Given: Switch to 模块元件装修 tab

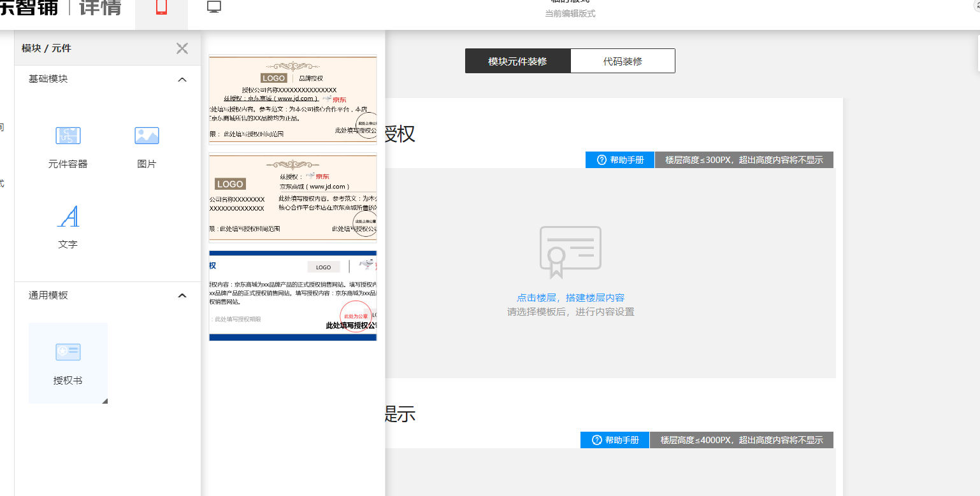Looking at the screenshot, I should (x=517, y=61).
